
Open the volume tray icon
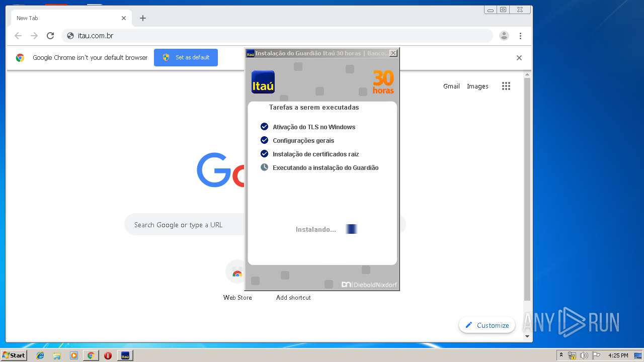coord(584,355)
